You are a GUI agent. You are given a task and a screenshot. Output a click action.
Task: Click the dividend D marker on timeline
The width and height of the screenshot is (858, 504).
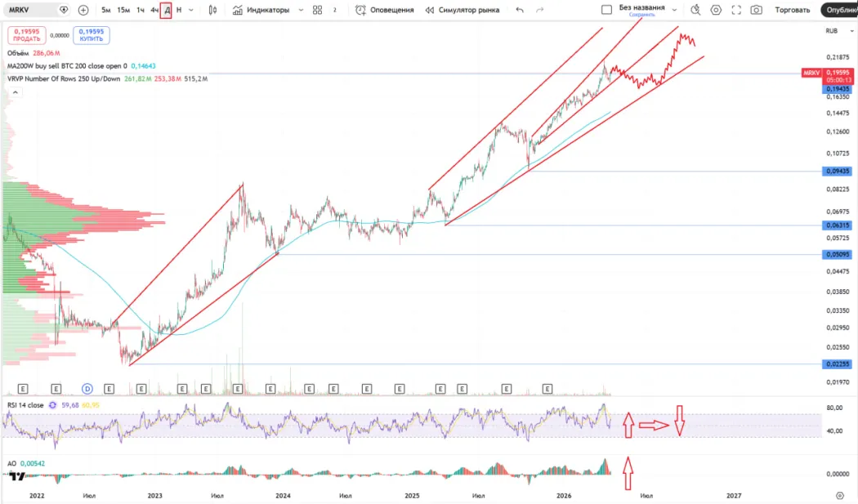tap(87, 388)
